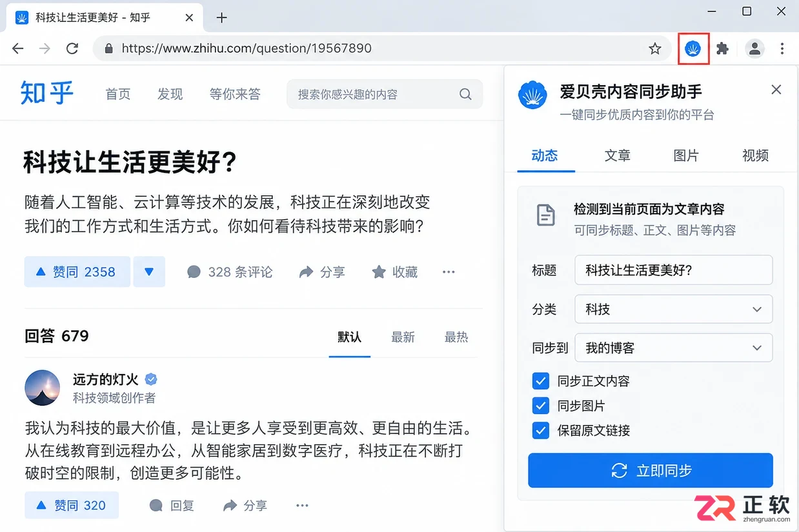799x532 pixels.
Task: Switch to the 图片 tab
Action: (686, 155)
